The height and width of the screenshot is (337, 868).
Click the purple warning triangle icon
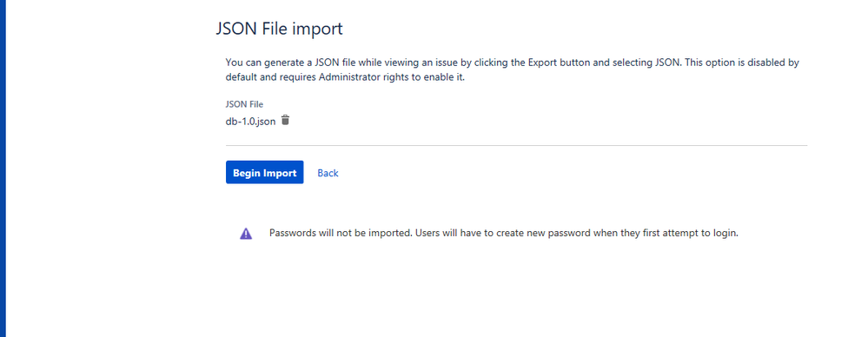click(x=246, y=234)
